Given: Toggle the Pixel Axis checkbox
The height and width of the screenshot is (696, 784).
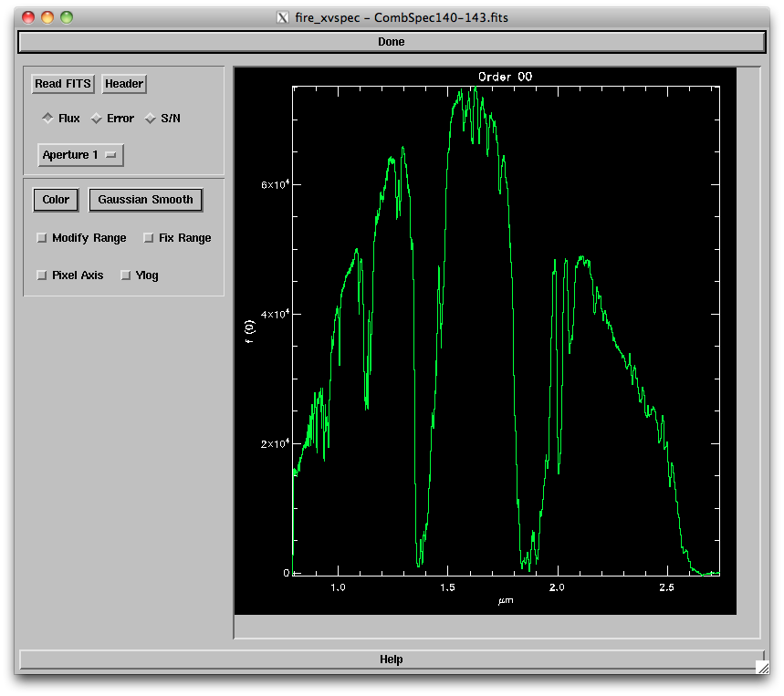Looking at the screenshot, I should tap(70, 275).
